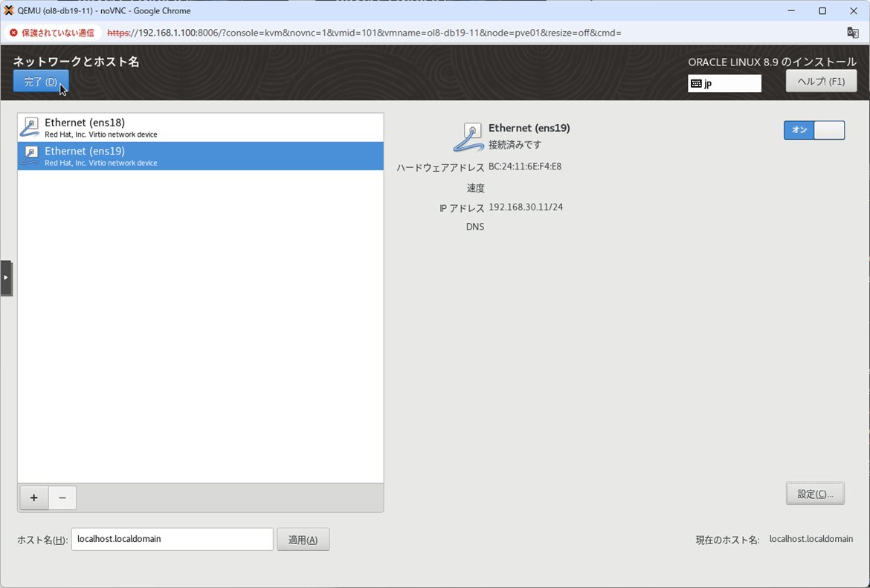The image size is (870, 588).
Task: Focus the hostname input field
Action: pyautogui.click(x=172, y=539)
